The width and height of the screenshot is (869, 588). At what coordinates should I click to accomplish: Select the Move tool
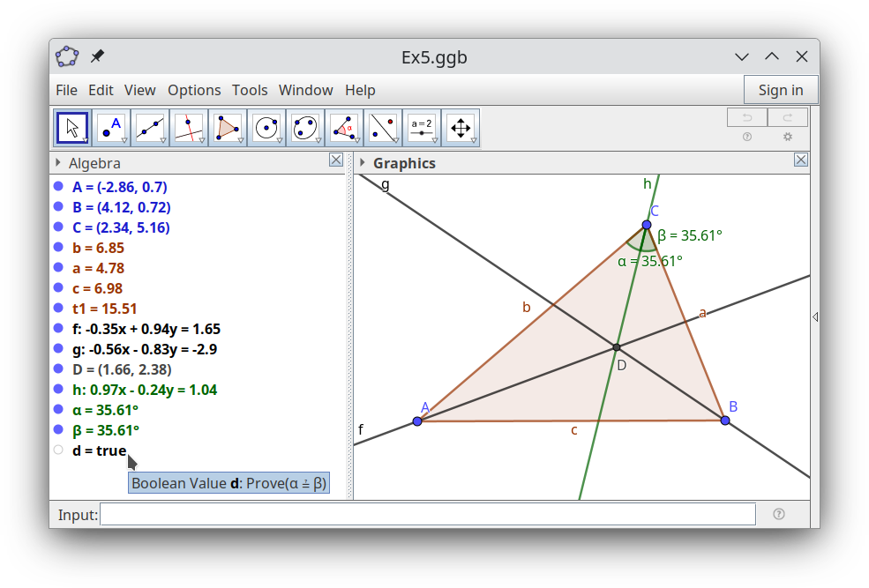pos(71,128)
